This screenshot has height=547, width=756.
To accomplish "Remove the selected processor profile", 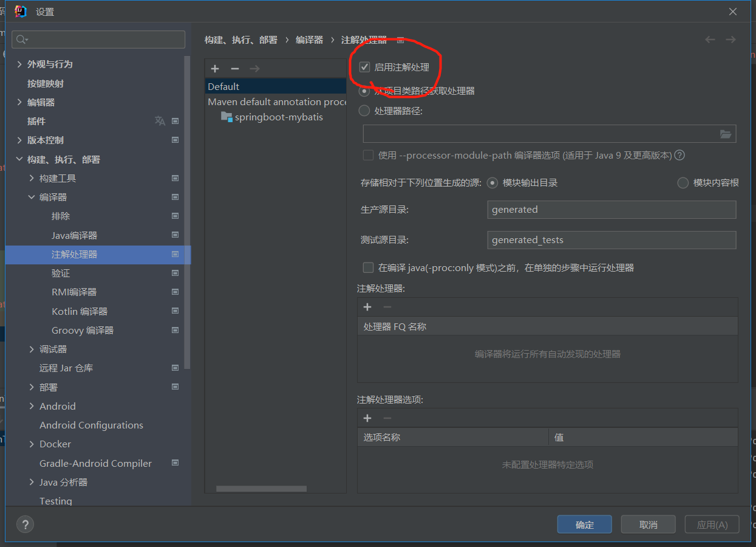I will (x=235, y=69).
